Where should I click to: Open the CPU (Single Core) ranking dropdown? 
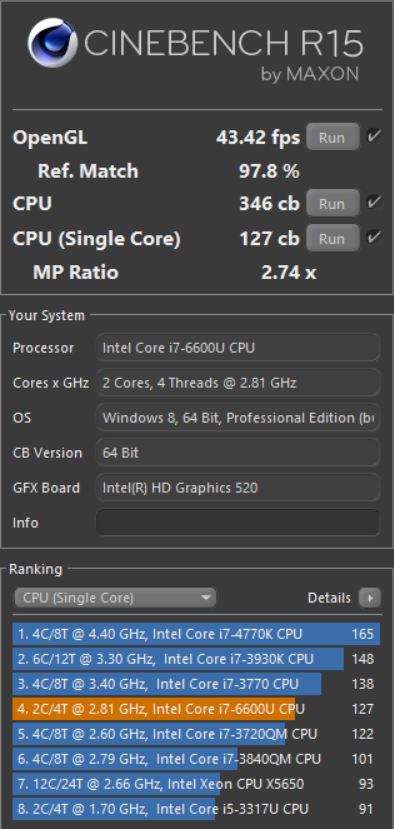115,598
